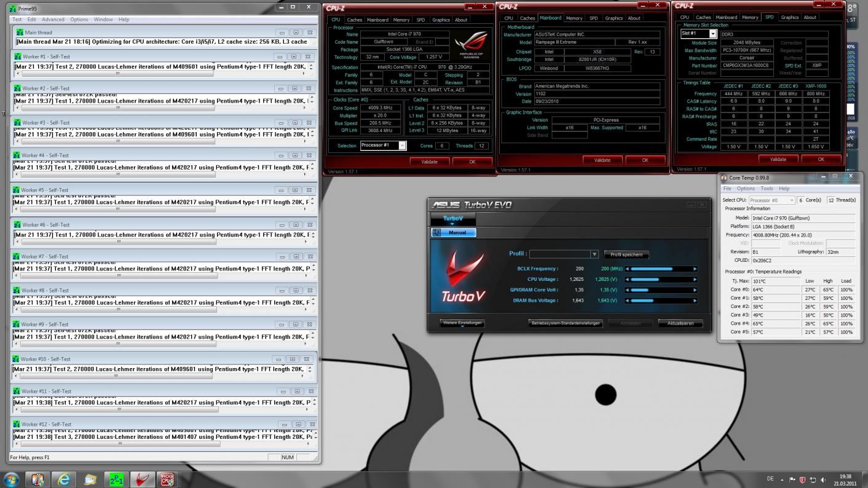Screen dimensions: 868x488
Task: Click the Prime95 title bar icon
Action: point(14,9)
